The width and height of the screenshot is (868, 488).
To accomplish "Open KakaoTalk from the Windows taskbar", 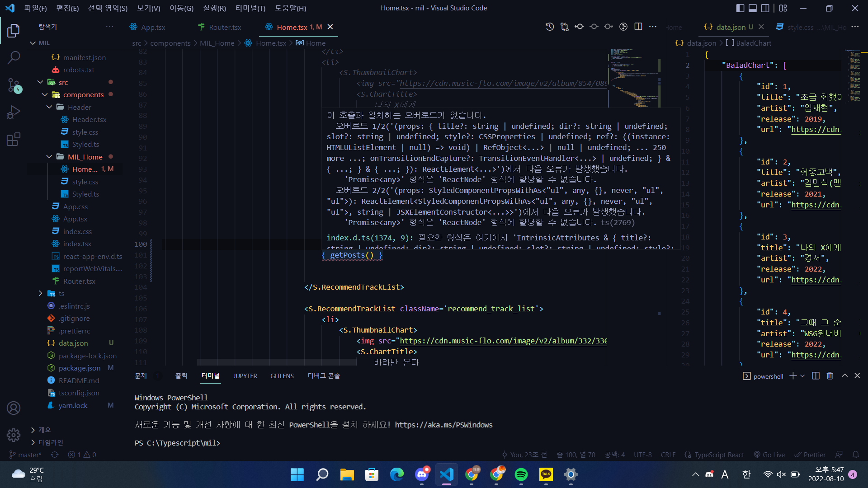I will coord(546,474).
